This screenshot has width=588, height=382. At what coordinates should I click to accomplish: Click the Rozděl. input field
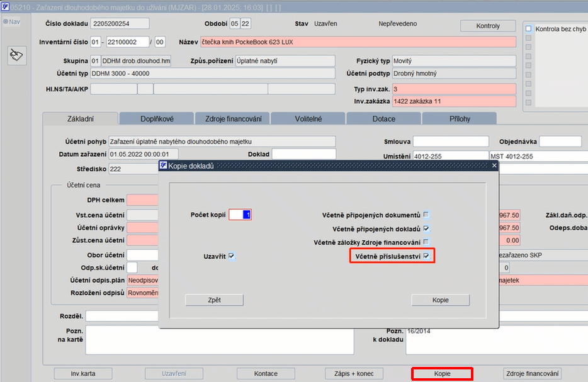(x=122, y=316)
